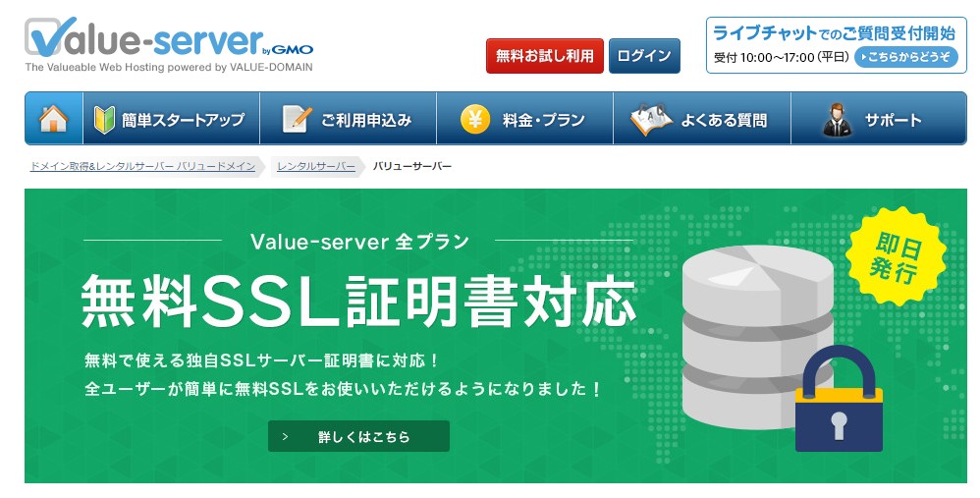The width and height of the screenshot is (980, 498).
Task: Click the yen coin icon
Action: [475, 119]
